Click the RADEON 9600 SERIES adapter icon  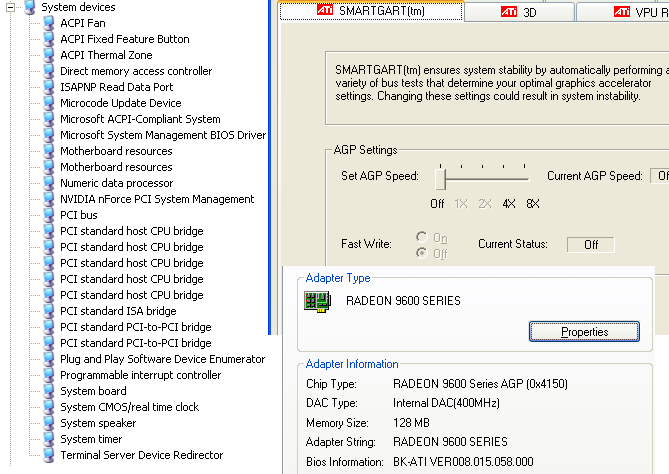tap(318, 300)
